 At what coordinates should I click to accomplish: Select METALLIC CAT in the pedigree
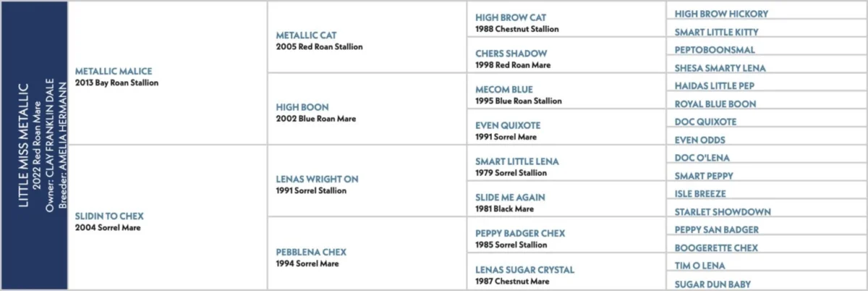click(x=306, y=35)
